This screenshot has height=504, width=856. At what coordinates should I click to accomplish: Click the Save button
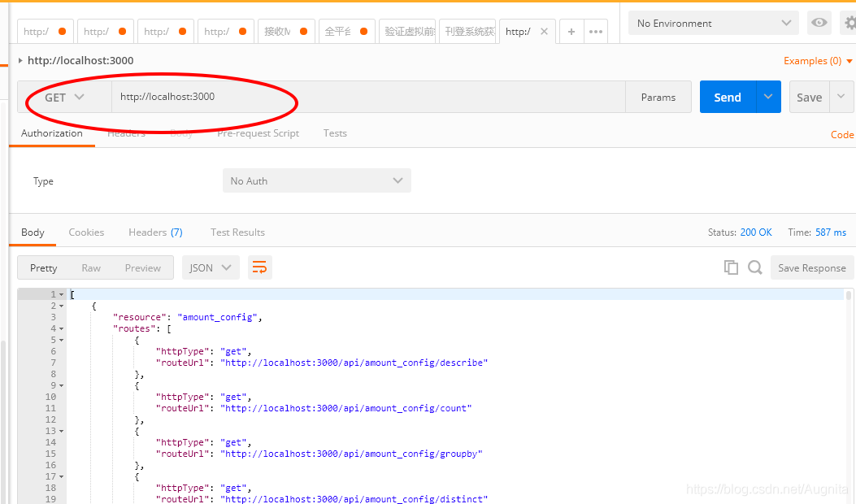click(x=809, y=97)
